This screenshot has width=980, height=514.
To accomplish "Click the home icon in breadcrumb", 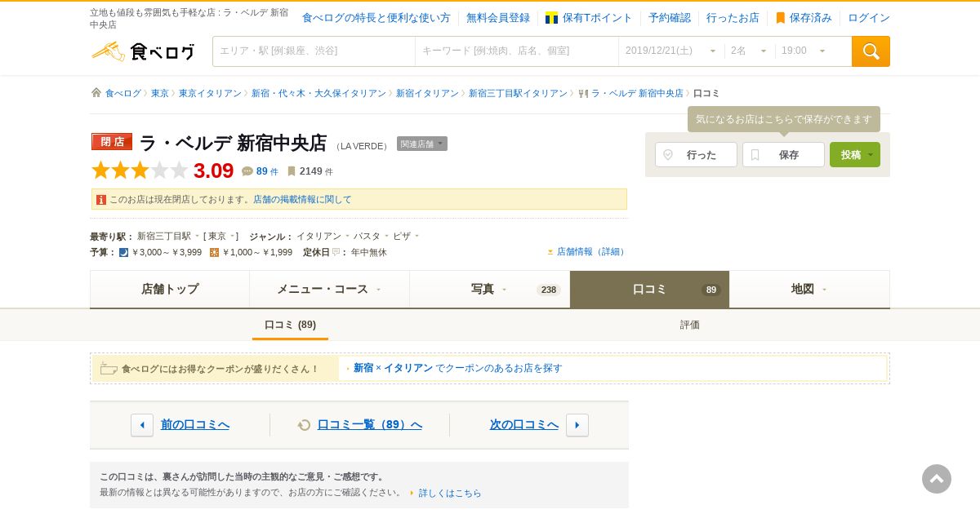I will click(96, 93).
